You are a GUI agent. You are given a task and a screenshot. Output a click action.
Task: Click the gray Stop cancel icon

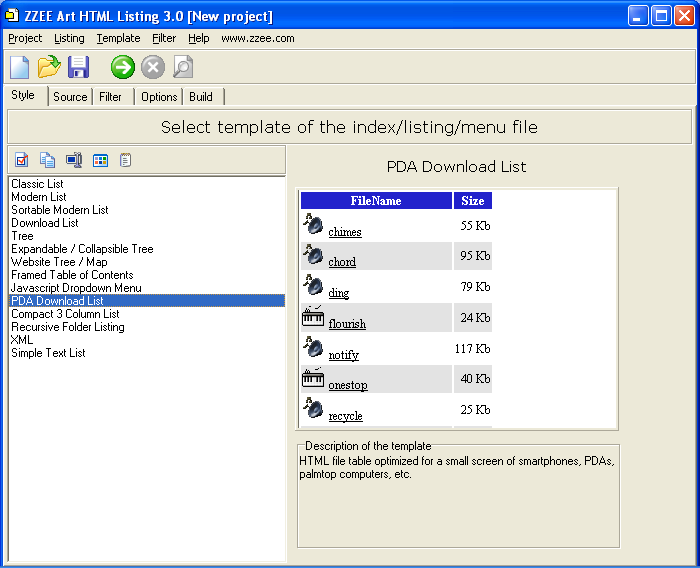click(x=152, y=67)
